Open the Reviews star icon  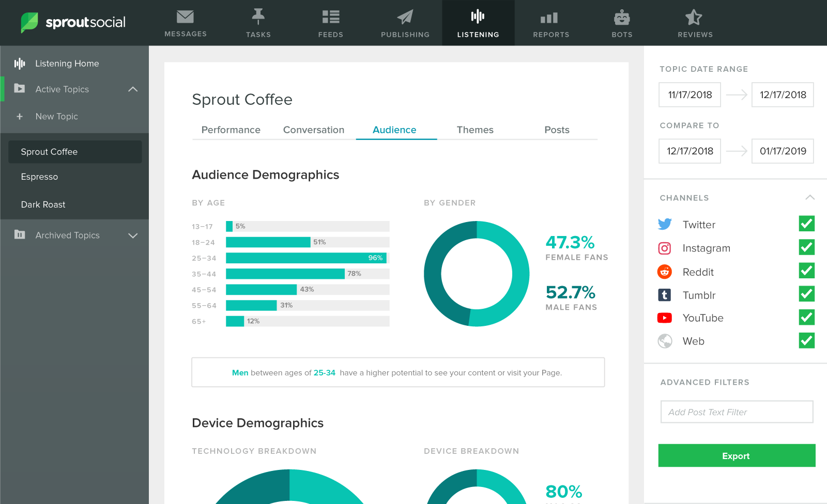point(694,17)
